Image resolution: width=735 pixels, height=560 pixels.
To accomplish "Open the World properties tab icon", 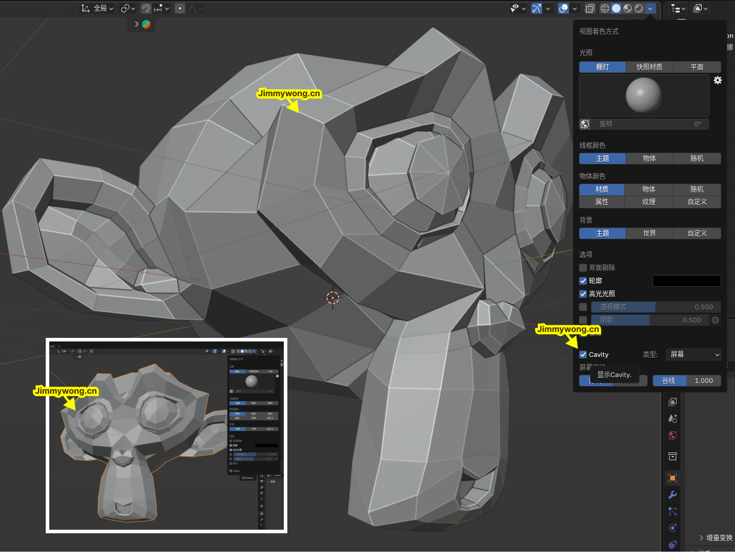I will (673, 435).
